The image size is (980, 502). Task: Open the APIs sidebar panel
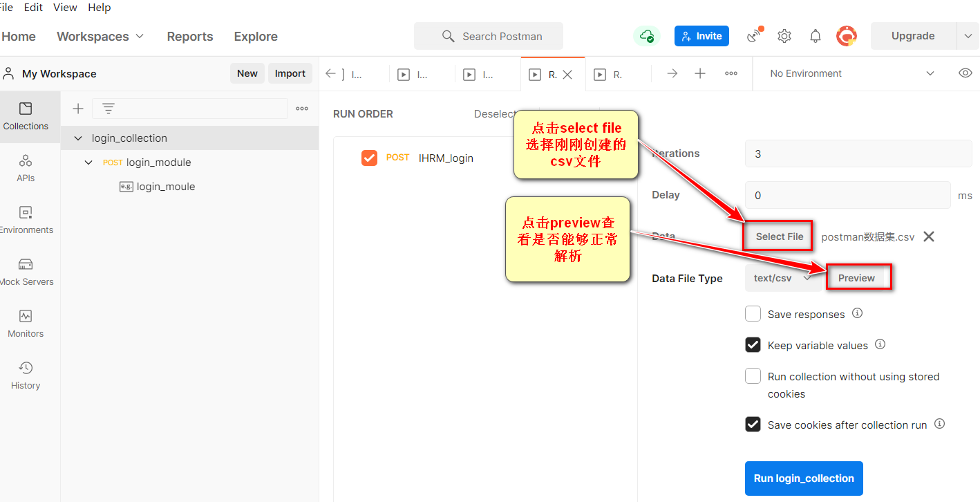coord(26,168)
